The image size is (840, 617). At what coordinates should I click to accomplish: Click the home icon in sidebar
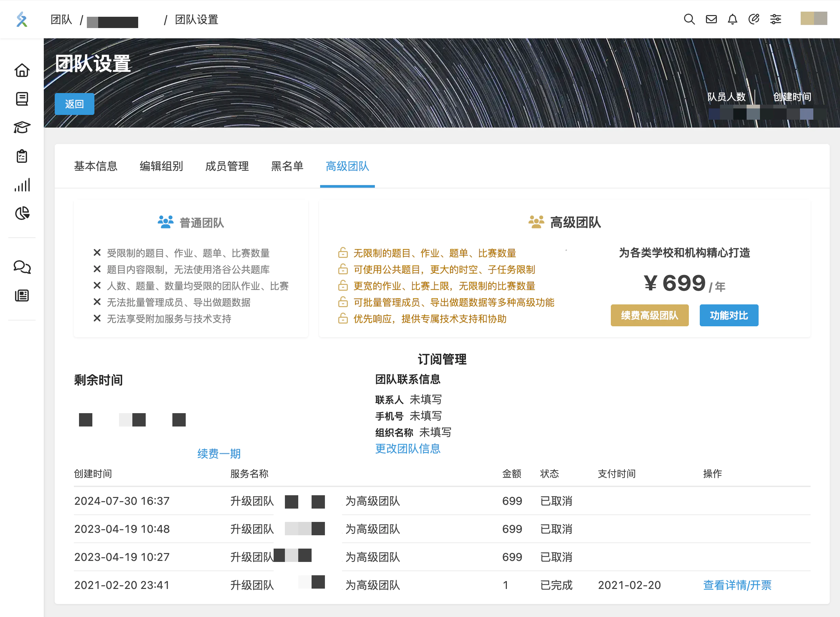pyautogui.click(x=22, y=70)
